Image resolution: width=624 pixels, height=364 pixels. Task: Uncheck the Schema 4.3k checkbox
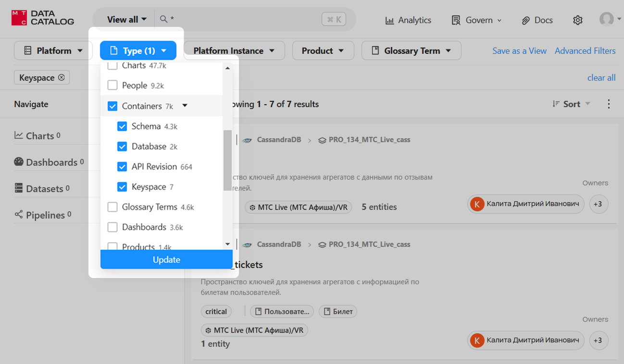(x=122, y=126)
